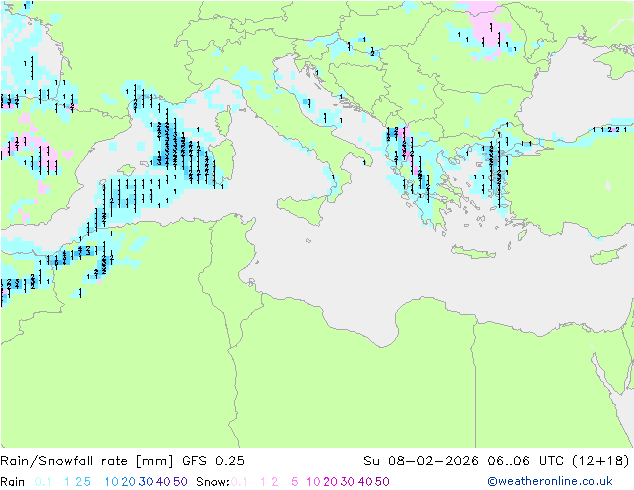Click the date "Su 08-02-2026"
This screenshot has width=634, height=490.
[421, 461]
